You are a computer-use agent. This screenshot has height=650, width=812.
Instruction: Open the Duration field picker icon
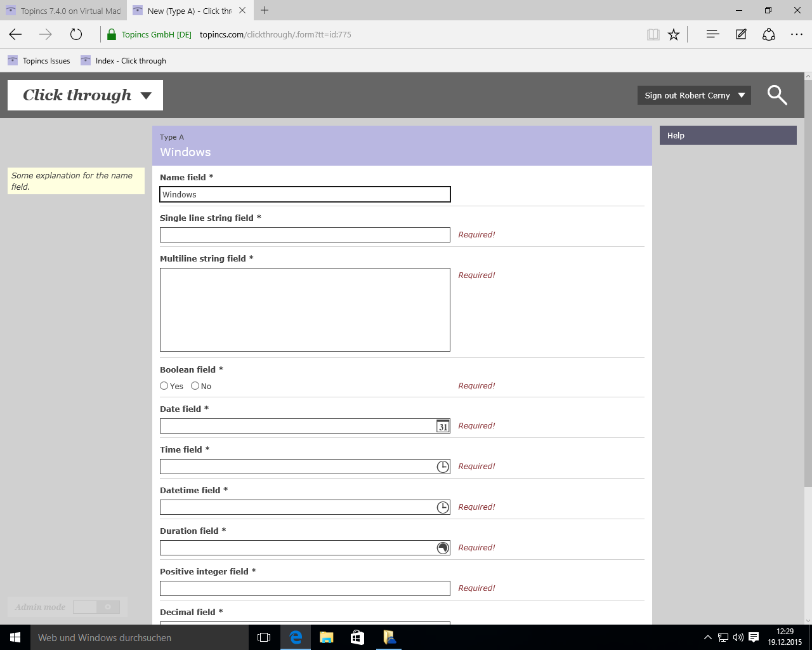(x=443, y=548)
